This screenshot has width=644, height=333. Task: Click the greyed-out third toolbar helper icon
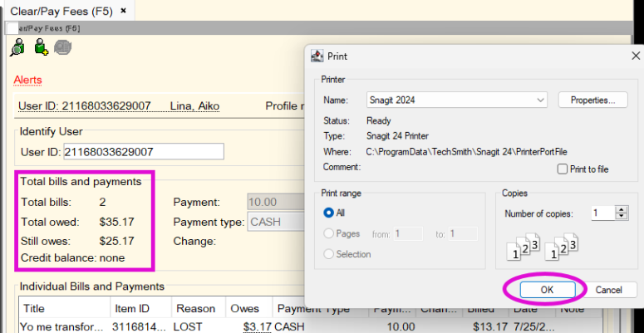click(63, 47)
